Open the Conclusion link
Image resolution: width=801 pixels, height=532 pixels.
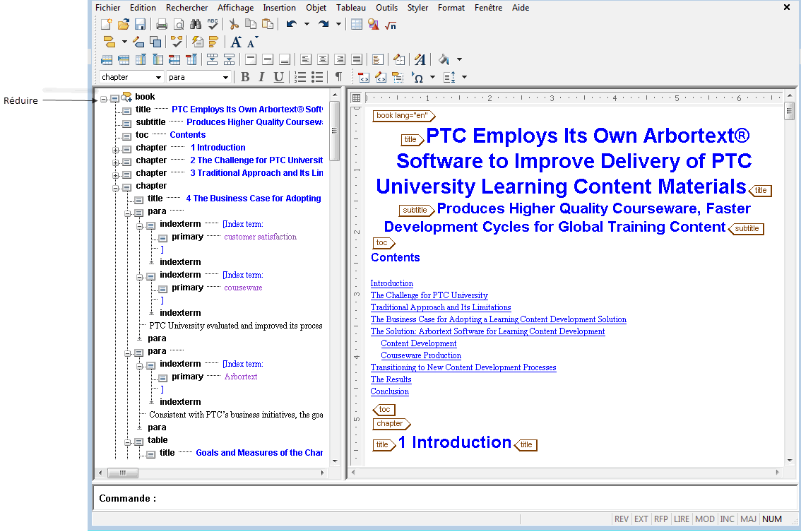pos(390,391)
